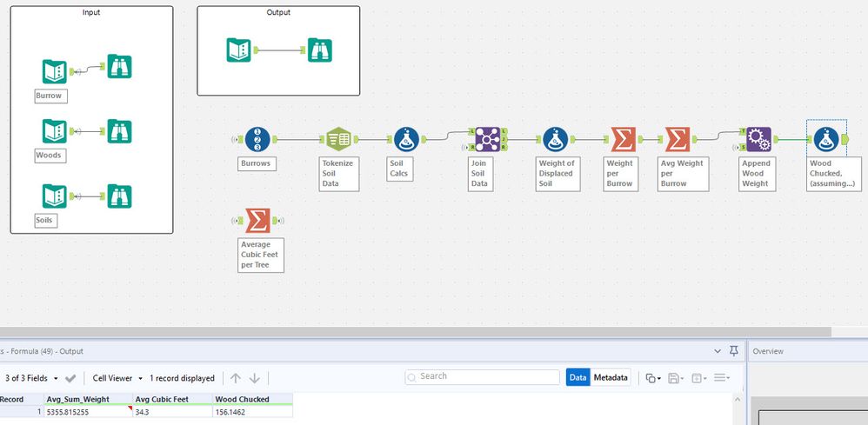Click the Woods annotation label
The image size is (868, 425).
[50, 156]
